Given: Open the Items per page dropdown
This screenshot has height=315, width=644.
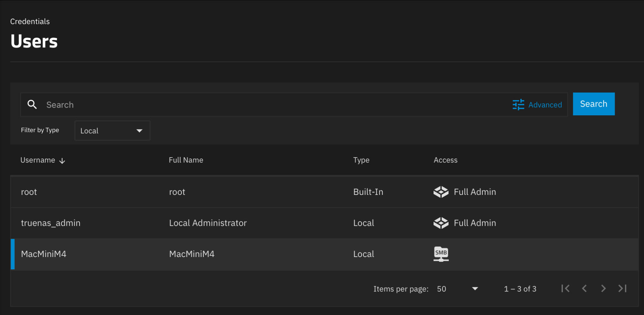Looking at the screenshot, I should click(457, 289).
